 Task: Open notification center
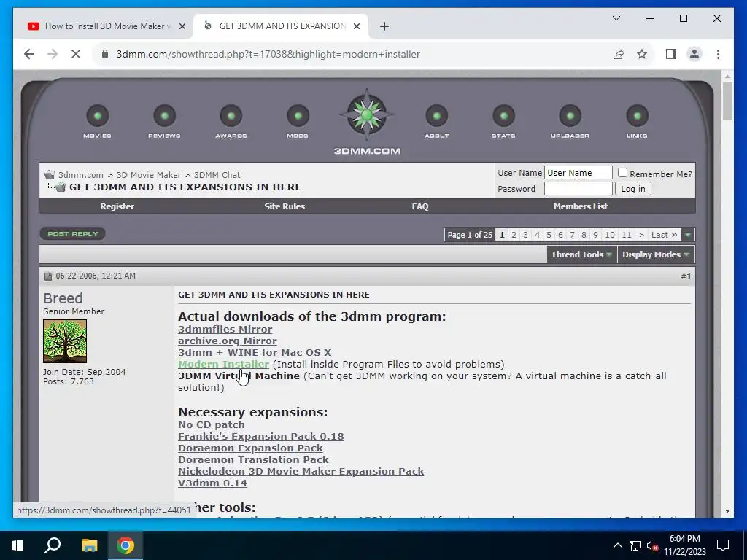(723, 545)
